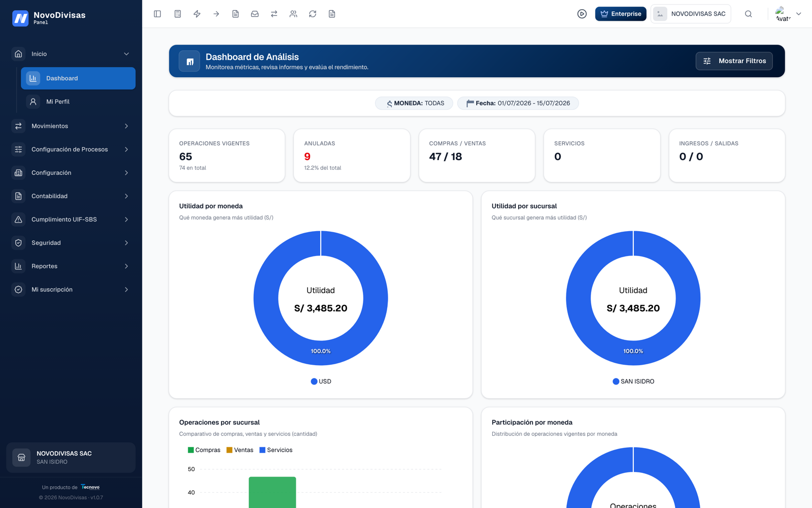Open the Tecnovo product link
The width and height of the screenshot is (812, 508).
pos(90,487)
